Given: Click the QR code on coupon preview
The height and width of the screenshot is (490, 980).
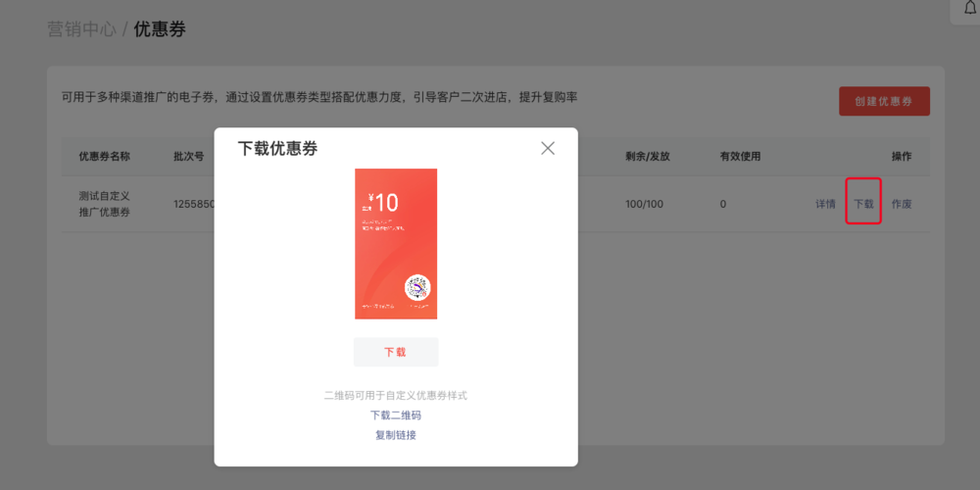Looking at the screenshot, I should point(418,288).
